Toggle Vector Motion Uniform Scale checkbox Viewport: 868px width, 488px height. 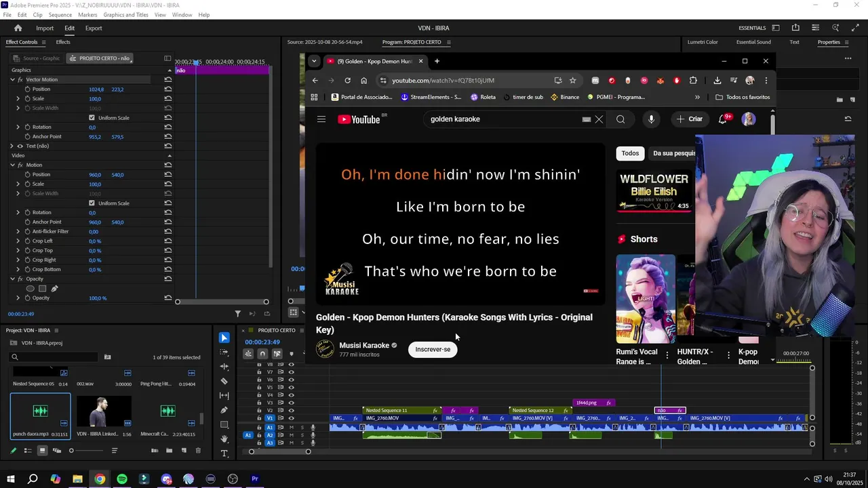pyautogui.click(x=92, y=118)
